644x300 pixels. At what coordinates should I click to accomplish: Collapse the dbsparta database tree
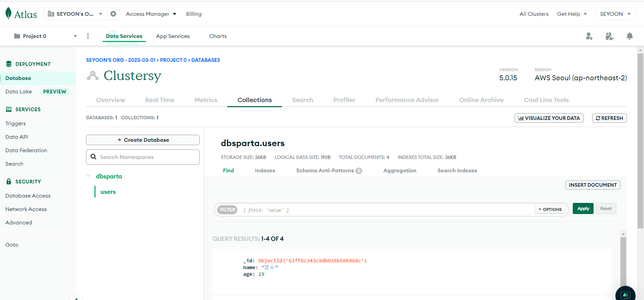[x=88, y=176]
